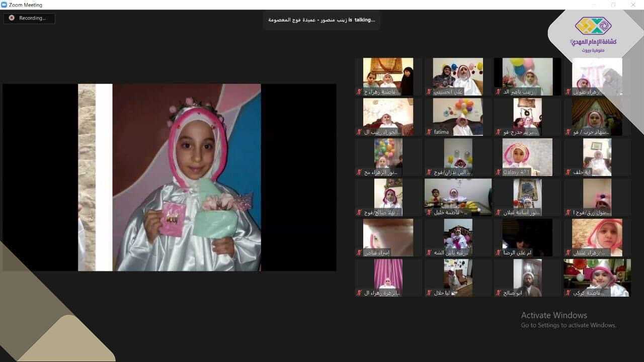Select the dark ام علي الرضا video tile
Viewport: 644px width, 362px height.
click(x=527, y=234)
